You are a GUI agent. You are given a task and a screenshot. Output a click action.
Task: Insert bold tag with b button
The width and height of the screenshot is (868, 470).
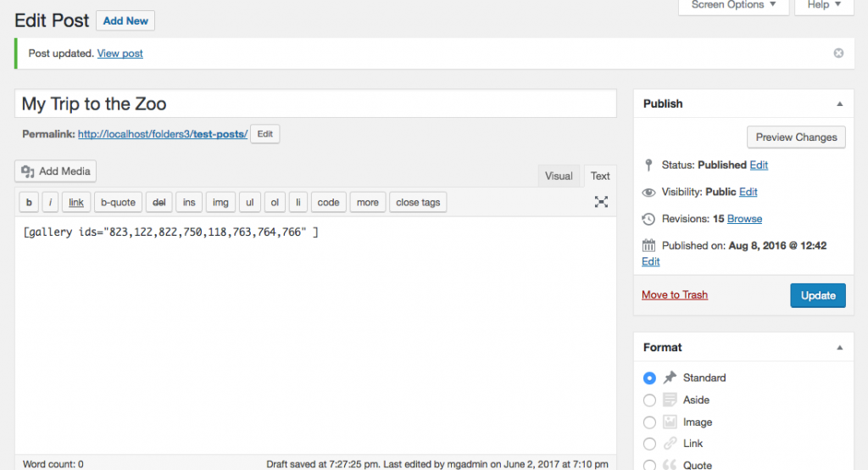(x=29, y=202)
